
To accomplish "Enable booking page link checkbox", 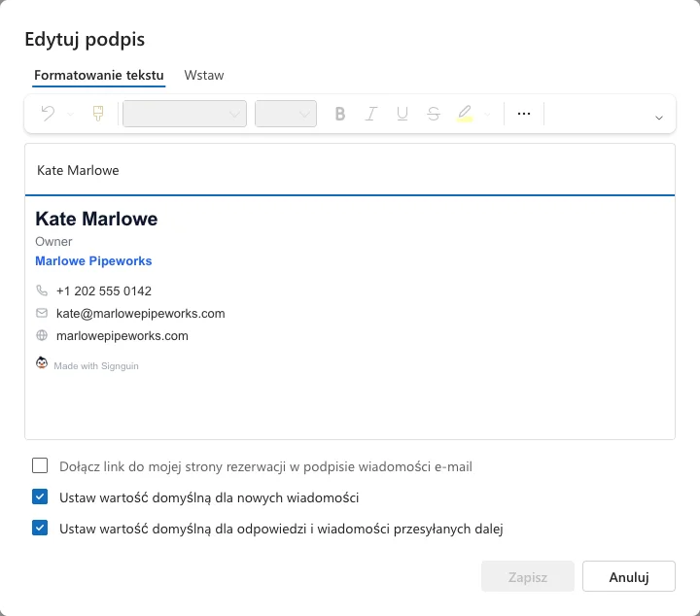I will [40, 465].
